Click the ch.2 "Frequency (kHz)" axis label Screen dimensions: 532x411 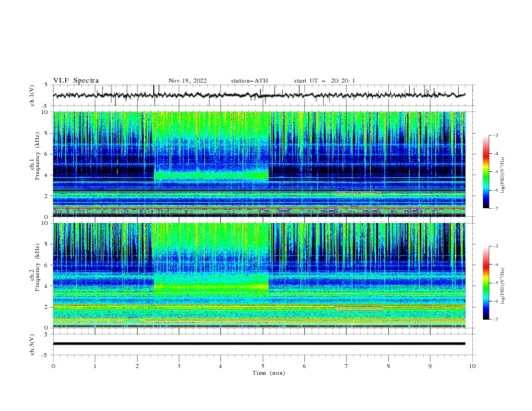coord(37,267)
